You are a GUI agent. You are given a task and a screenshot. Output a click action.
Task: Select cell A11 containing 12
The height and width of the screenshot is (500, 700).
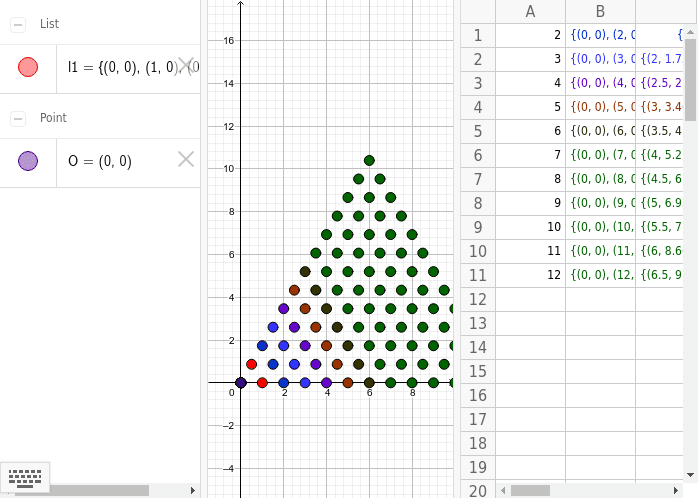[x=530, y=275]
